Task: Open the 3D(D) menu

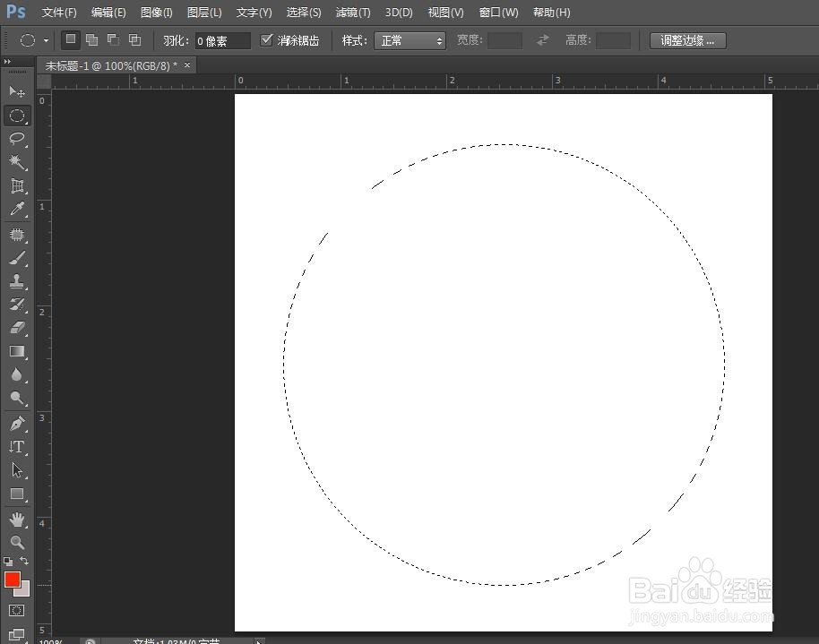Action: click(x=399, y=12)
